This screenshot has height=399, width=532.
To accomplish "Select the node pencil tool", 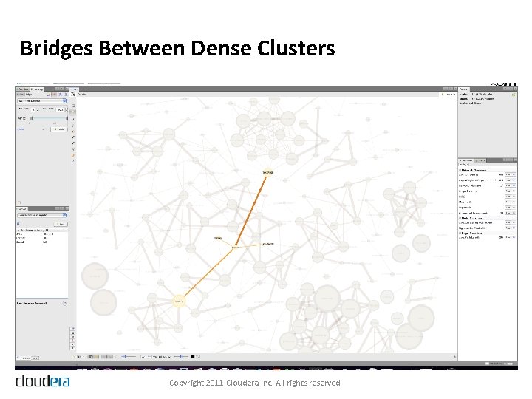I will pyautogui.click(x=73, y=137).
